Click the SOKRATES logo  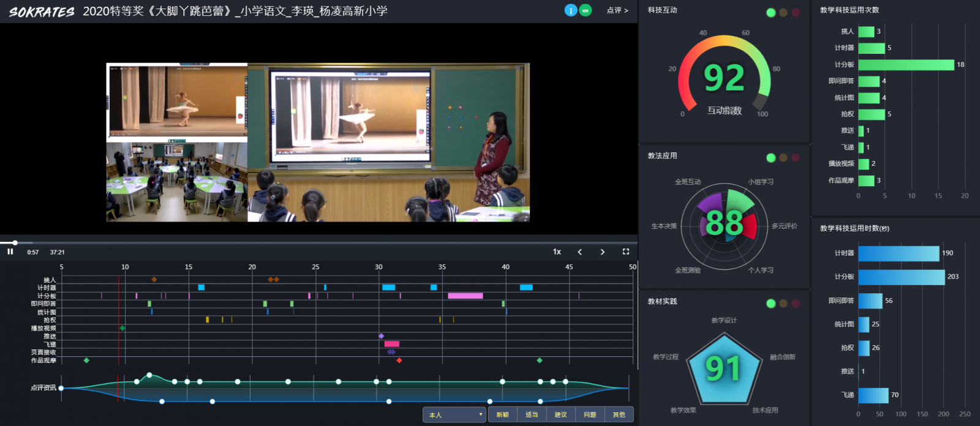point(41,12)
